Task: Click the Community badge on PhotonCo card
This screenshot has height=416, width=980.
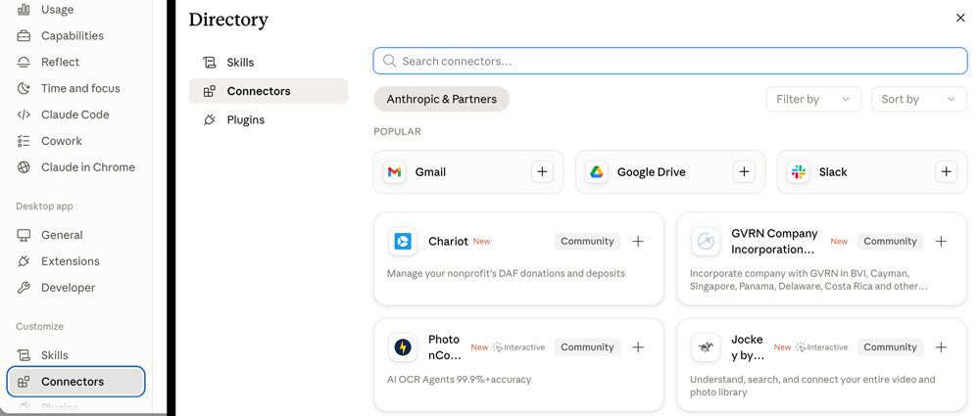Action: coord(587,347)
